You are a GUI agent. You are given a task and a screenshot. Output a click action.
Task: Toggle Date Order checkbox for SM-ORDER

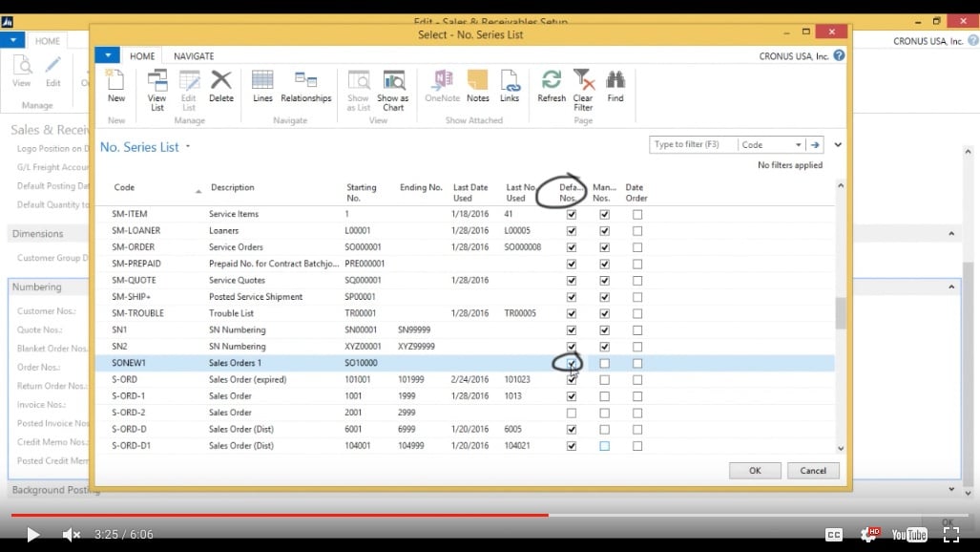[636, 247]
